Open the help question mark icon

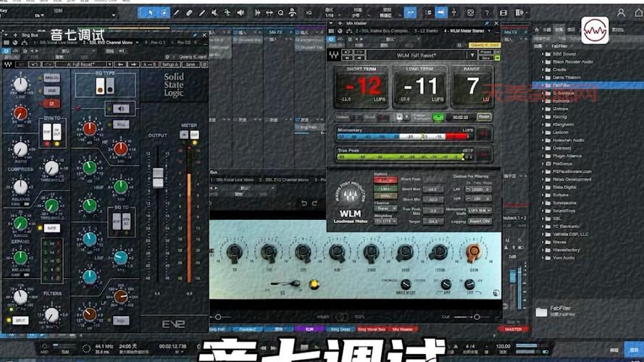point(487,13)
